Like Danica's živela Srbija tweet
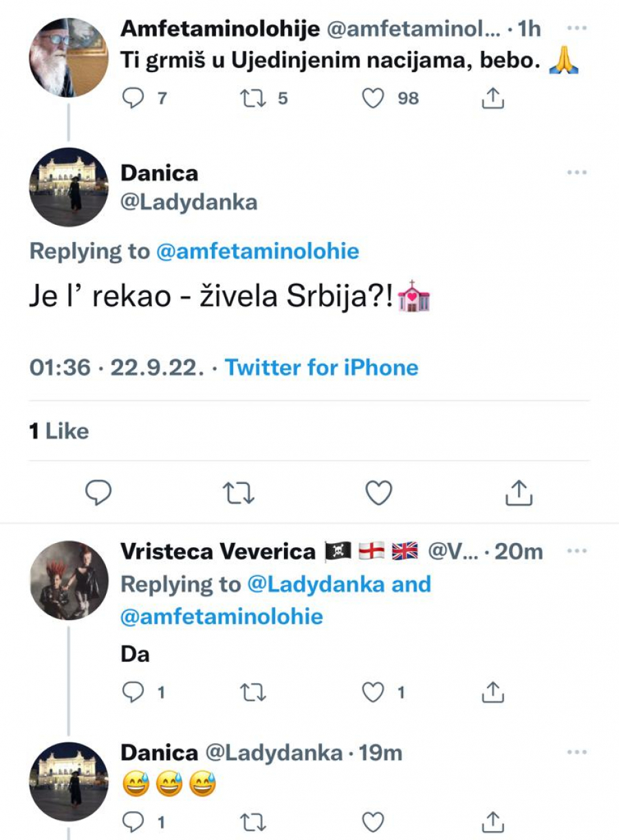 [378, 492]
